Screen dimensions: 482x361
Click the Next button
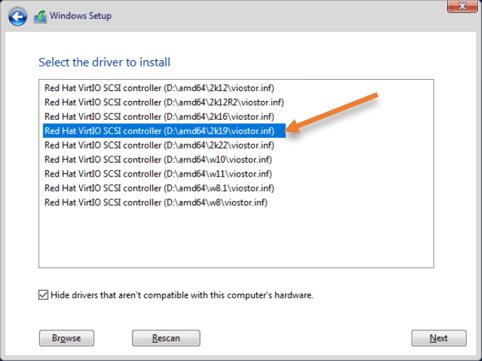tap(439, 338)
